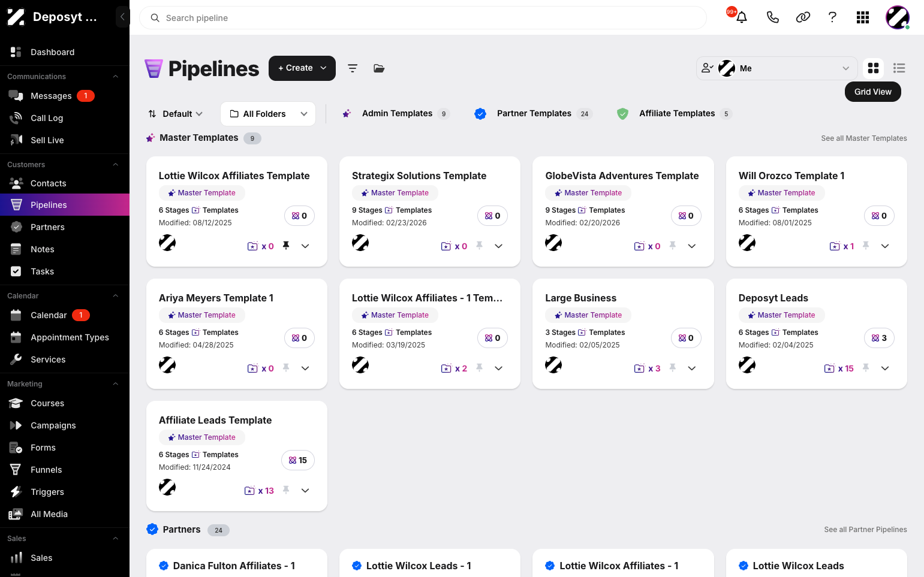This screenshot has height=577, width=924.
Task: Open the folders icon beside filter
Action: point(379,68)
